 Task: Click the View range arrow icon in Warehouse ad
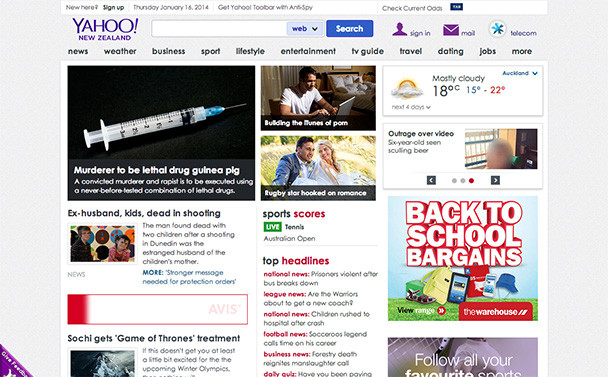(441, 311)
